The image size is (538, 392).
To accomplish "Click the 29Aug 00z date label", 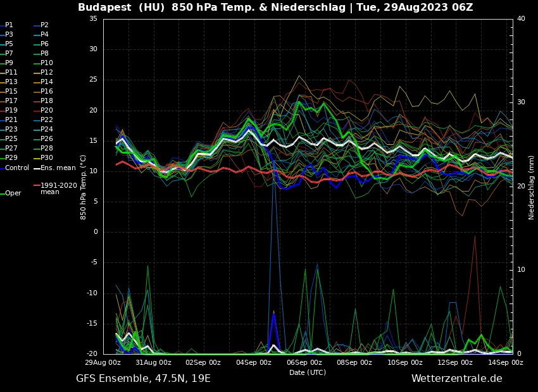I will pyautogui.click(x=103, y=363).
